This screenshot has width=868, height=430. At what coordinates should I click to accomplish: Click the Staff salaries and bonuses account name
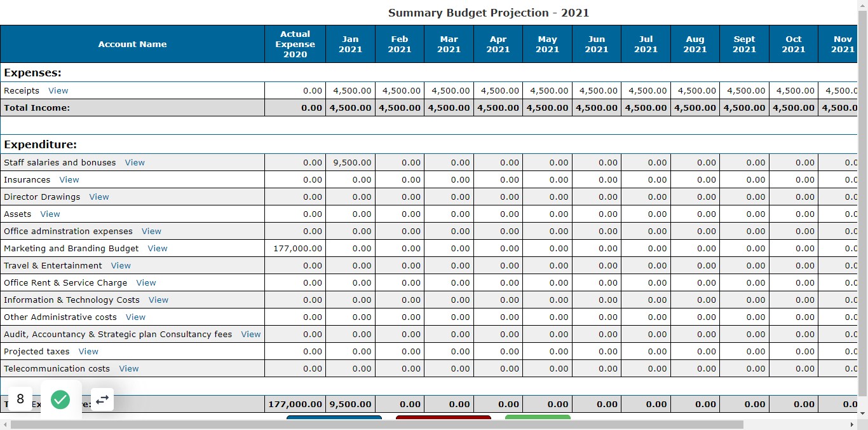[x=60, y=163]
